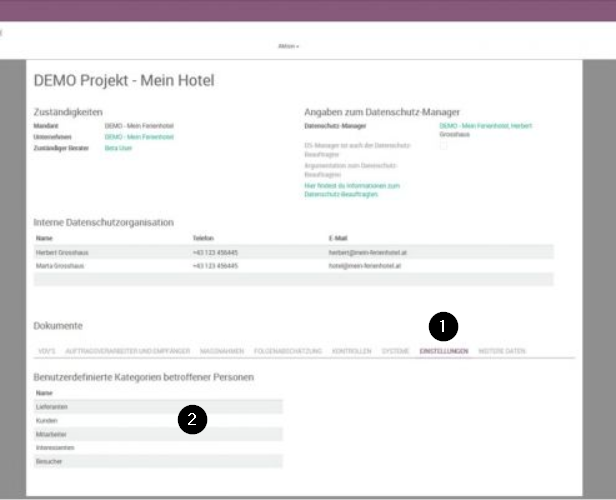This screenshot has width=616, height=500.
Task: Open the Aktion dropdown menu
Action: tap(287, 46)
